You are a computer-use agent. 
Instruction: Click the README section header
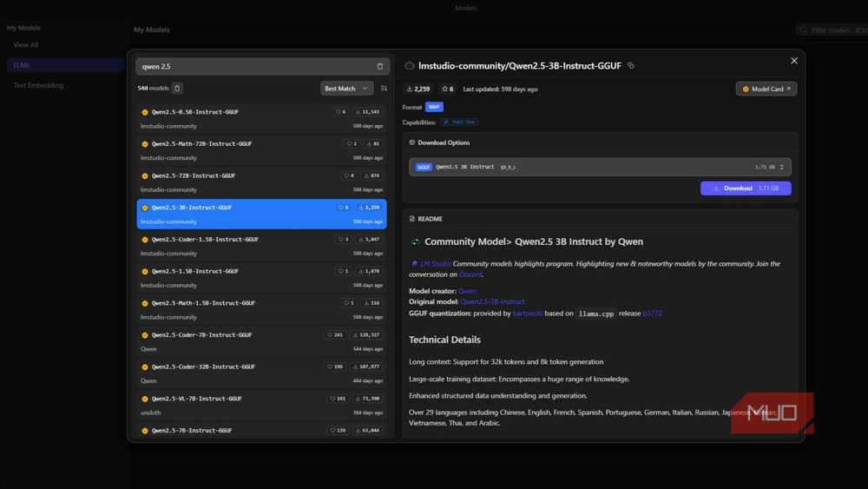click(x=425, y=219)
